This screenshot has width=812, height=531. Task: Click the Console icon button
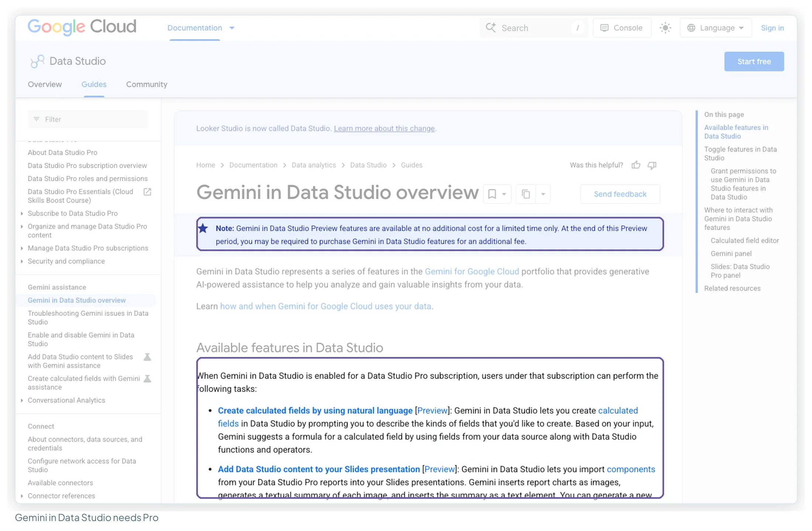pyautogui.click(x=622, y=28)
